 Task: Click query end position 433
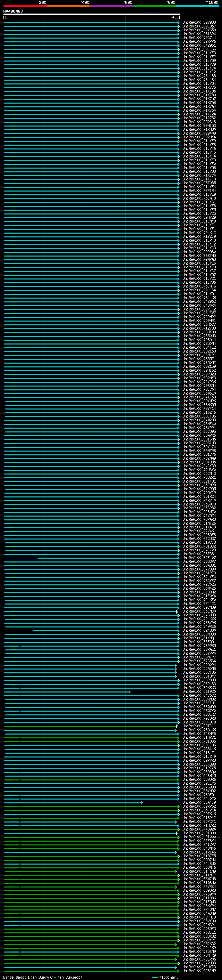click(175, 17)
